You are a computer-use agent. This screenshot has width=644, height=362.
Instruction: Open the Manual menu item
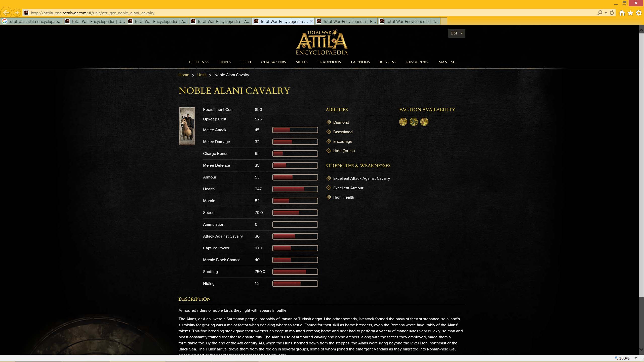[447, 62]
